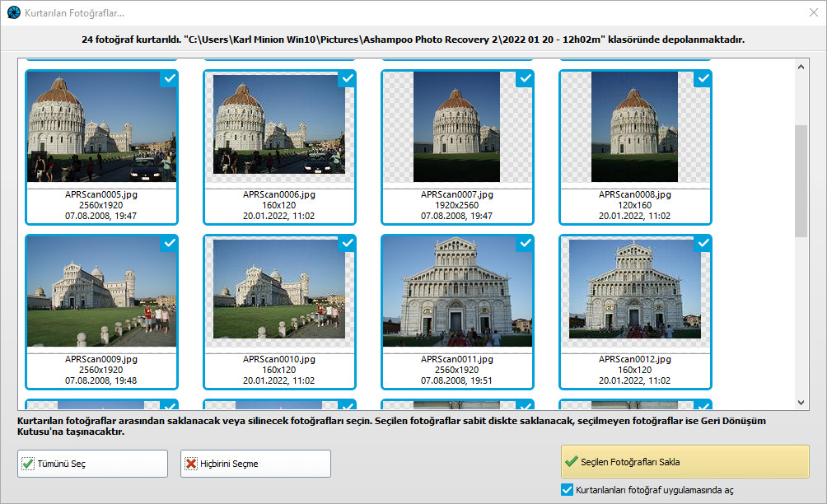
Task: Select the APRScan0010.jpg photo thumbnail
Action: (279, 289)
